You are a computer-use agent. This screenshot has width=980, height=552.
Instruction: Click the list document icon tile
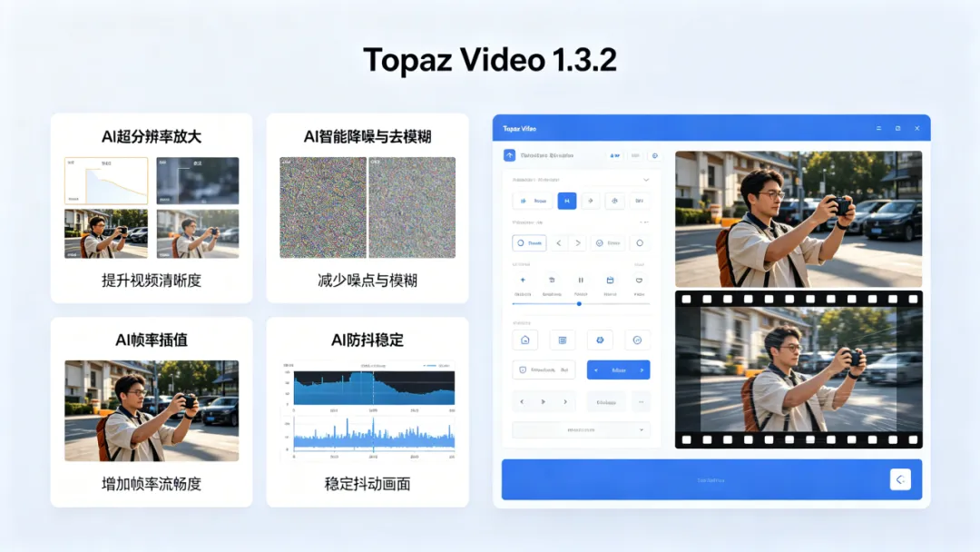point(563,340)
